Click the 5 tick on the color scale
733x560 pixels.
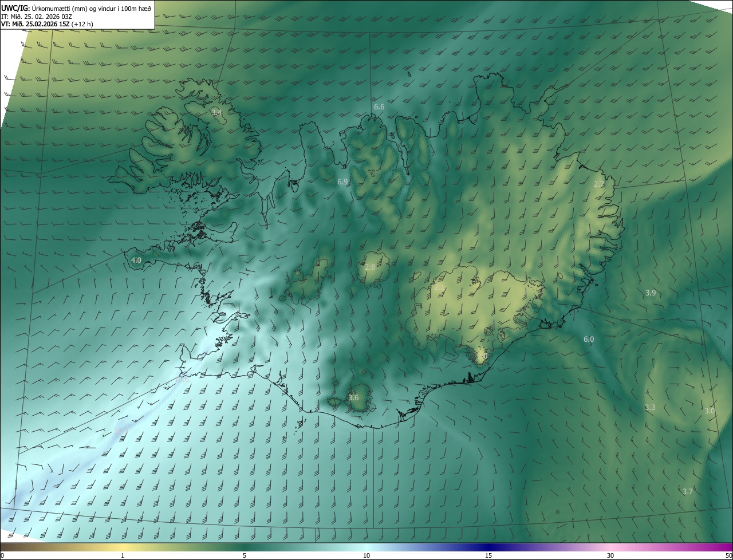tap(245, 555)
